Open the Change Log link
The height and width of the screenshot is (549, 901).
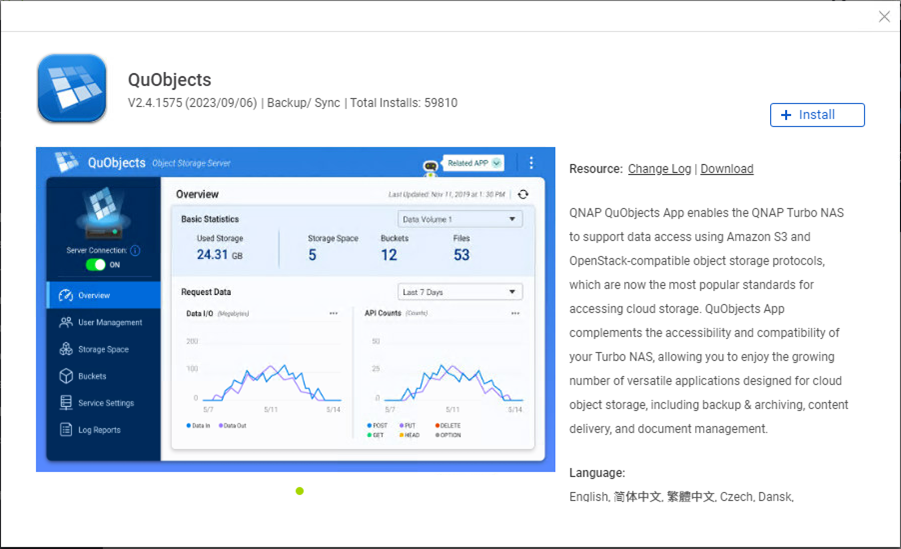pyautogui.click(x=659, y=169)
